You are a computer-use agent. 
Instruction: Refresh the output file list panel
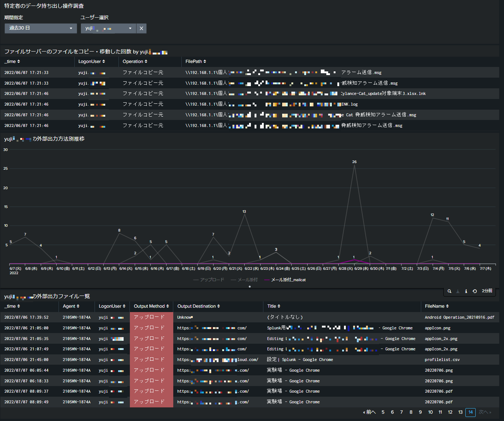(475, 291)
